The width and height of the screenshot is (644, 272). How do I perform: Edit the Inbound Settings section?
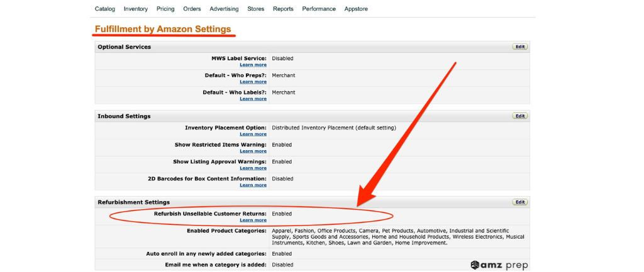pos(520,116)
